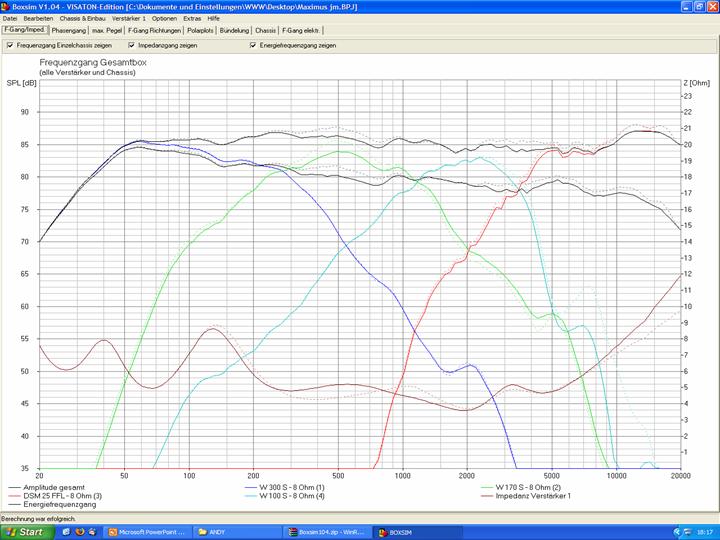Screen dimensions: 720x540
Task: Toggle Frequenzgang Einzelchassis zeigen checkbox
Action: pyautogui.click(x=10, y=45)
